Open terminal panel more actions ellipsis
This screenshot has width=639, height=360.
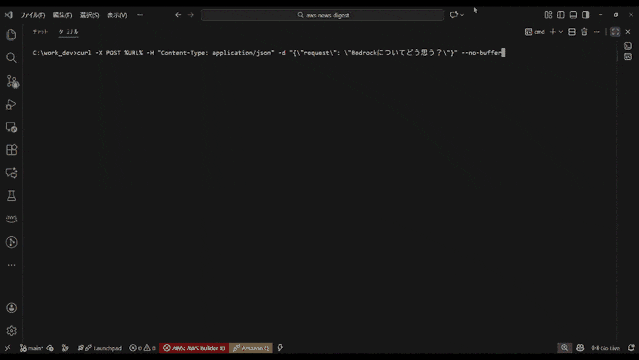597,32
